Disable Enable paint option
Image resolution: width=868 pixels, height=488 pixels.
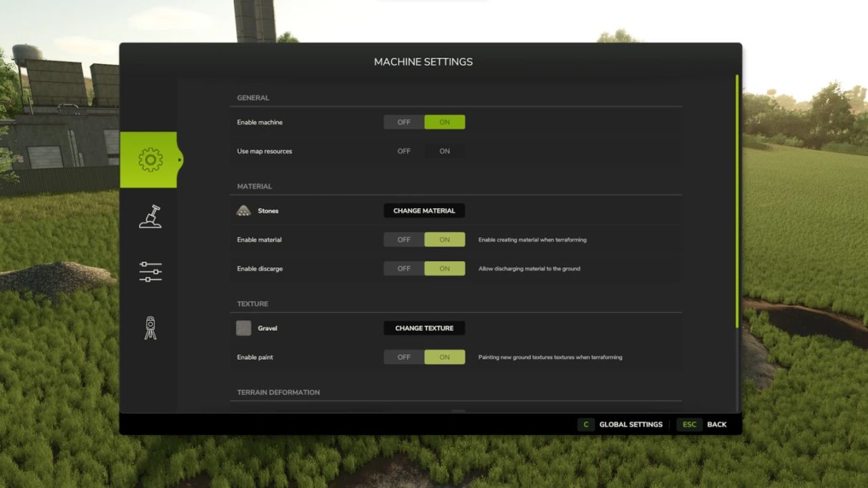click(404, 357)
